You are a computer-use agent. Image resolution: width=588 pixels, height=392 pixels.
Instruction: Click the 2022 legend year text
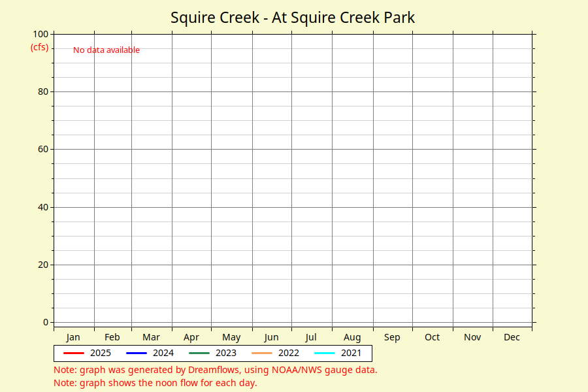click(x=288, y=353)
